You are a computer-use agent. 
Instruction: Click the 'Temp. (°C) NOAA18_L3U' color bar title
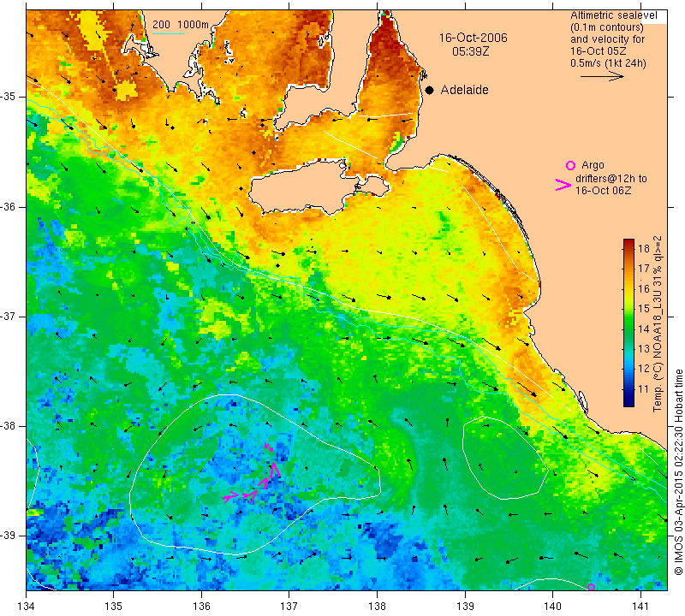coord(658,324)
